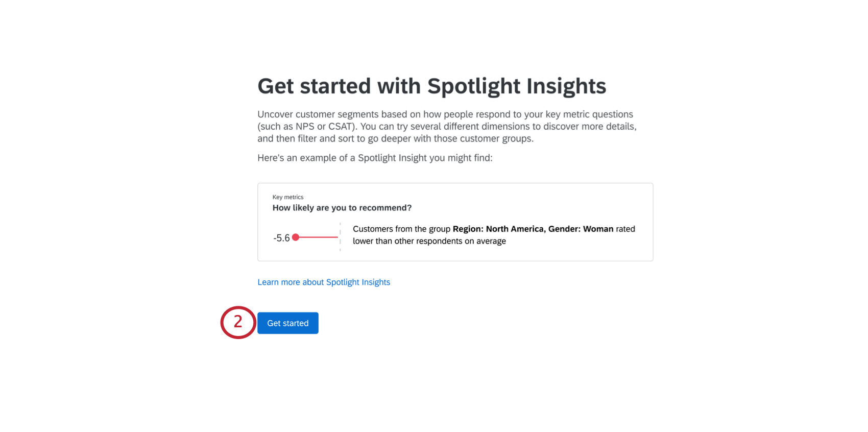Screen dimensions: 868x432
Task: Click the sentence starting with Here's an example
Action: tap(375, 158)
